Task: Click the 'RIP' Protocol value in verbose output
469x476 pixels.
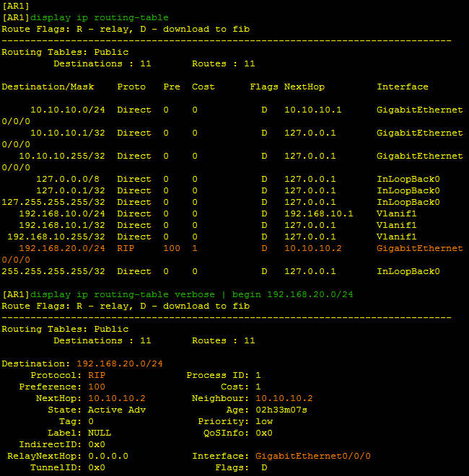Action: tap(97, 375)
